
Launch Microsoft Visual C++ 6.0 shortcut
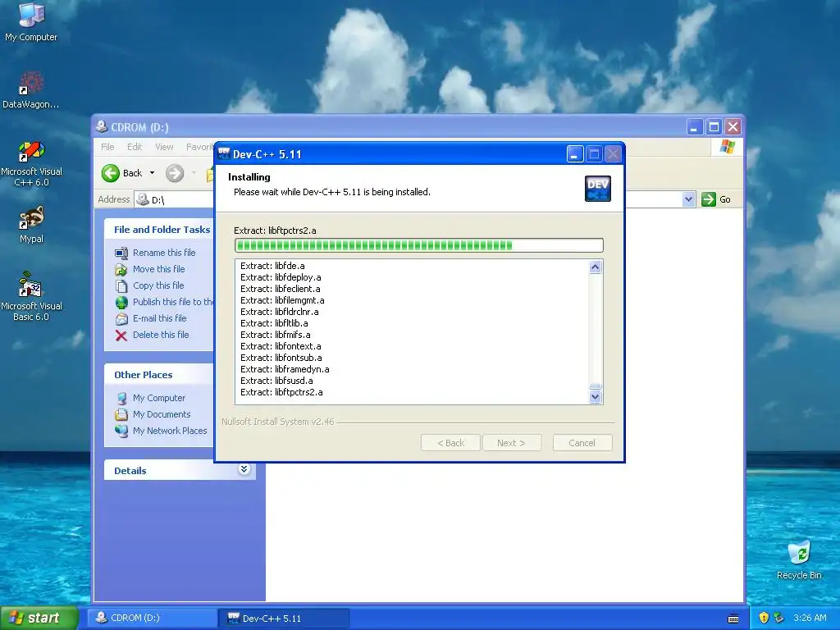(x=31, y=163)
